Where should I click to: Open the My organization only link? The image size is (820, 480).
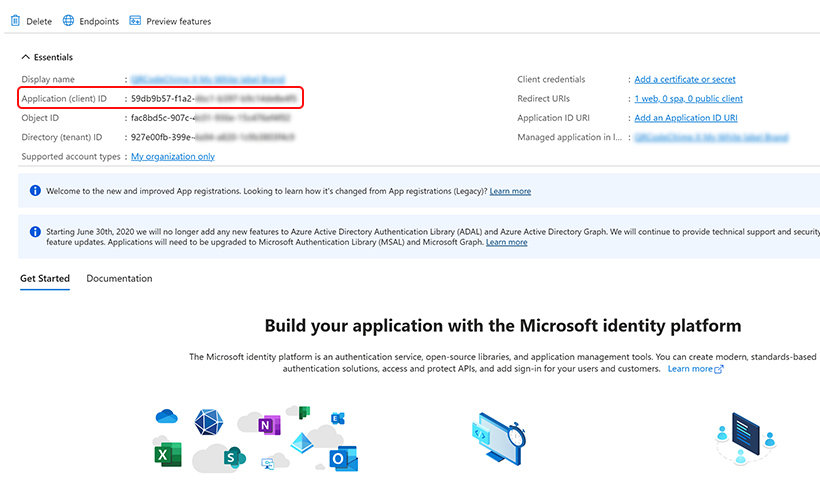[x=173, y=157]
